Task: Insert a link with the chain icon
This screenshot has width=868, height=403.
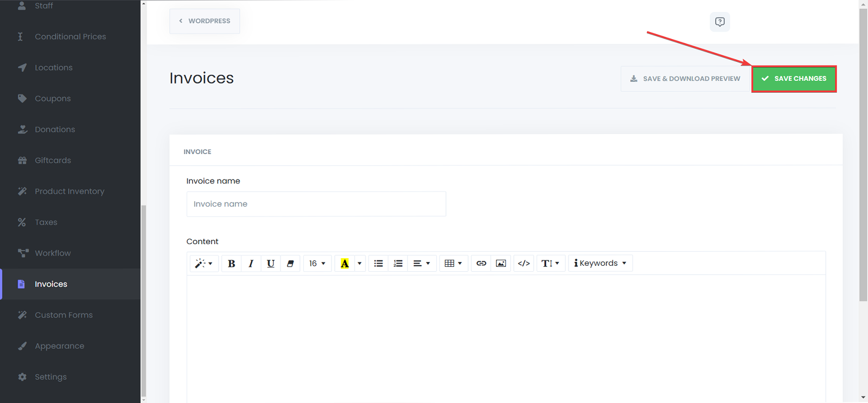Action: (x=481, y=264)
